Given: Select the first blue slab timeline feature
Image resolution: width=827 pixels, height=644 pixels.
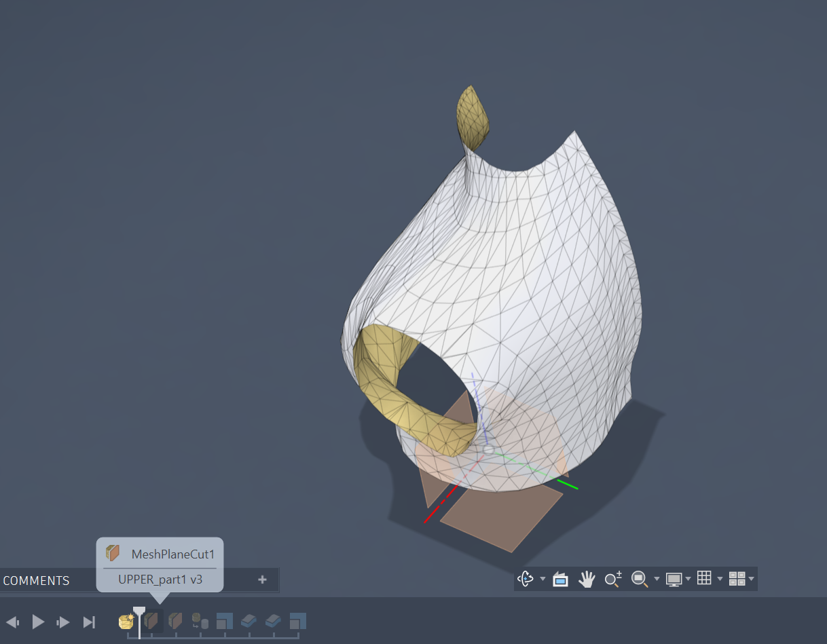Looking at the screenshot, I should [249, 621].
